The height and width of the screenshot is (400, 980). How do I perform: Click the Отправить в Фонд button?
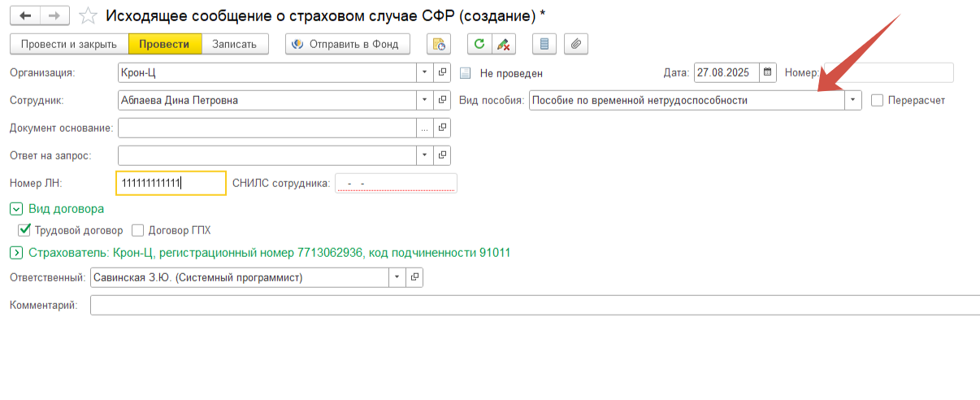click(347, 44)
